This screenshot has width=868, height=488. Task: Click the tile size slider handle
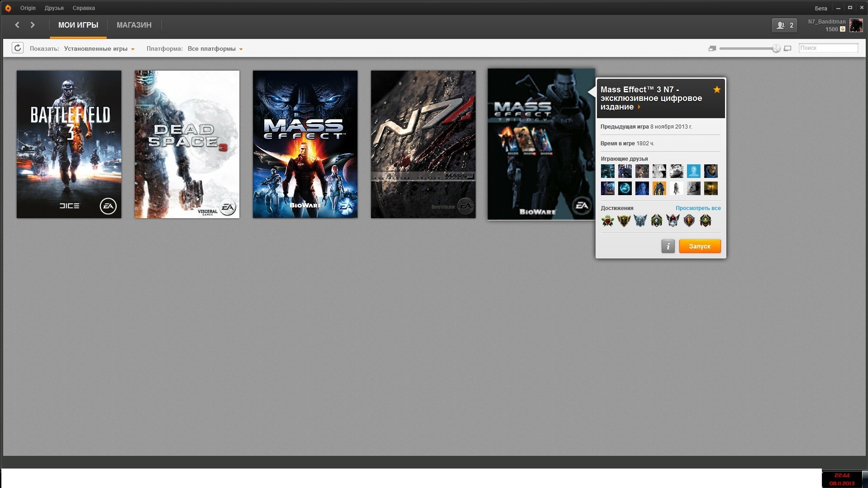776,48
